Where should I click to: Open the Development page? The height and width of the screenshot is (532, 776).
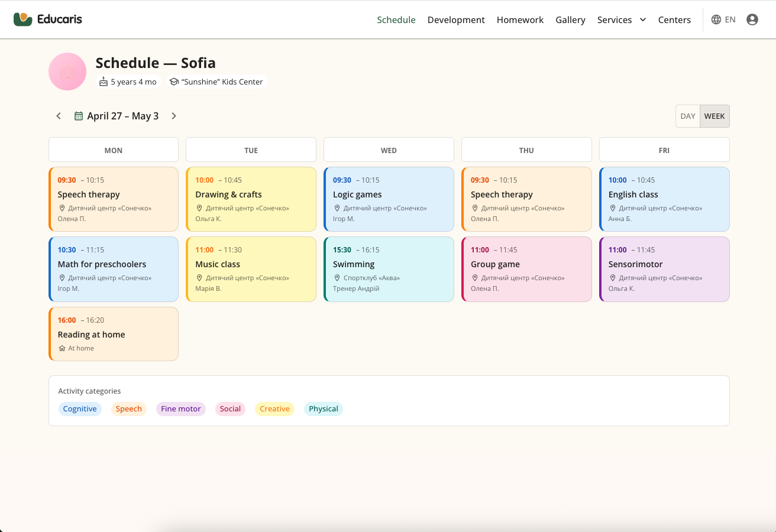coord(456,20)
